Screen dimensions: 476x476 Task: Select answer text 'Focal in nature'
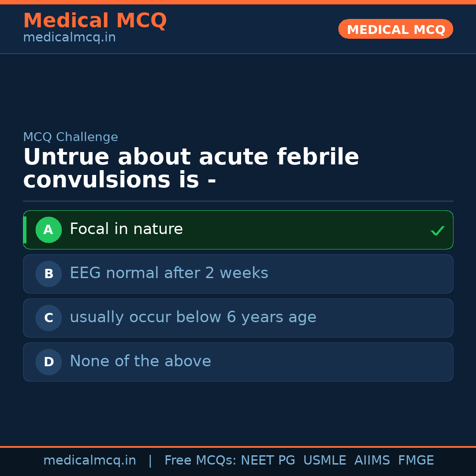coord(126,229)
